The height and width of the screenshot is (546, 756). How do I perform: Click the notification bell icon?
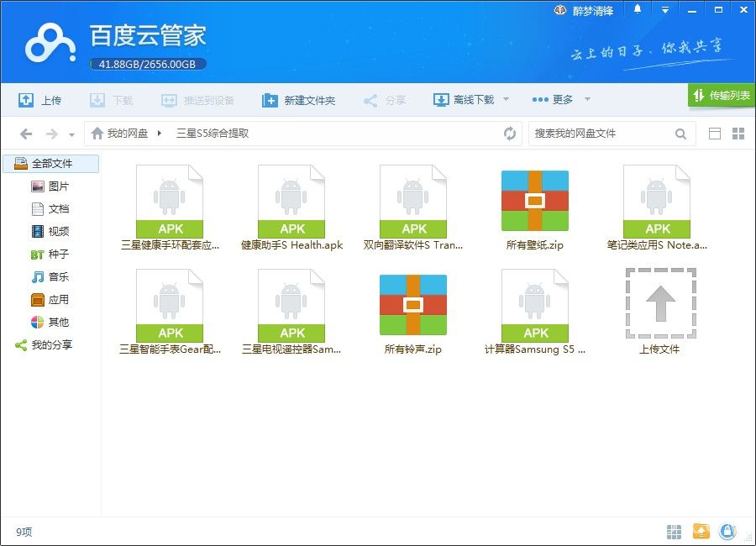(638, 9)
